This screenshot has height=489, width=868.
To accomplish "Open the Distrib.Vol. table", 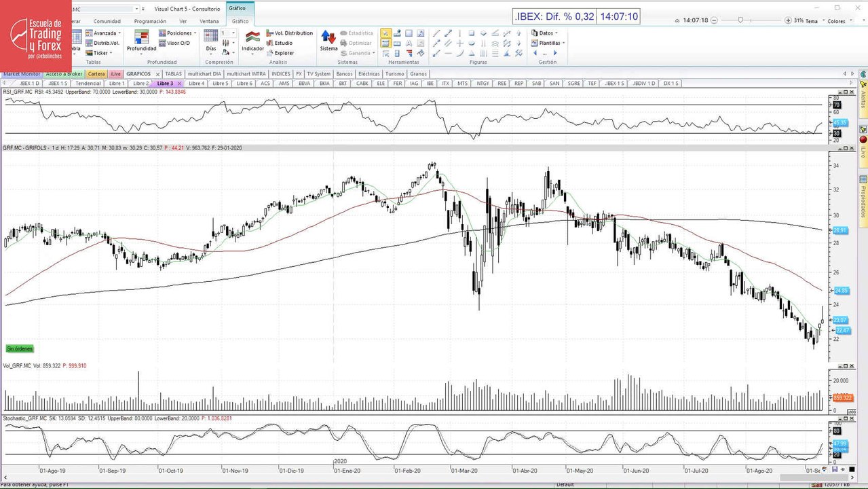I will [x=102, y=43].
